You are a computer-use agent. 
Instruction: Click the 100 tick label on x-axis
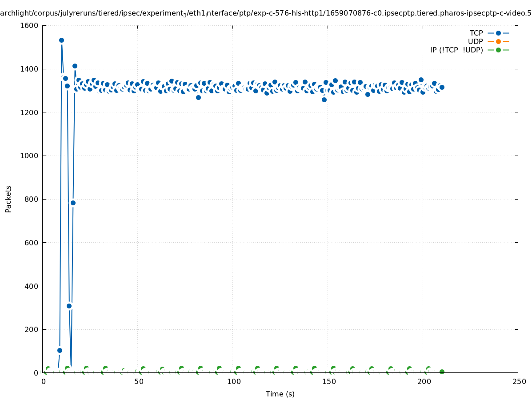(x=234, y=382)
